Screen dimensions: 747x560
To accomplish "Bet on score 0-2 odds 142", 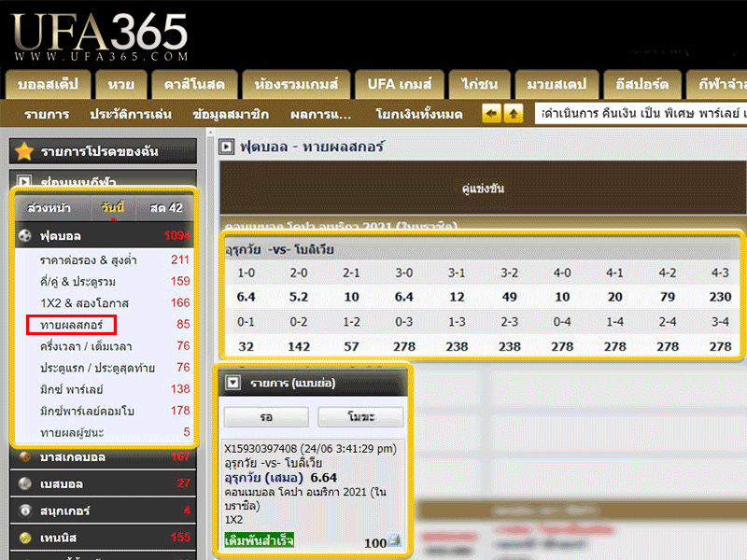I will pyautogui.click(x=299, y=346).
